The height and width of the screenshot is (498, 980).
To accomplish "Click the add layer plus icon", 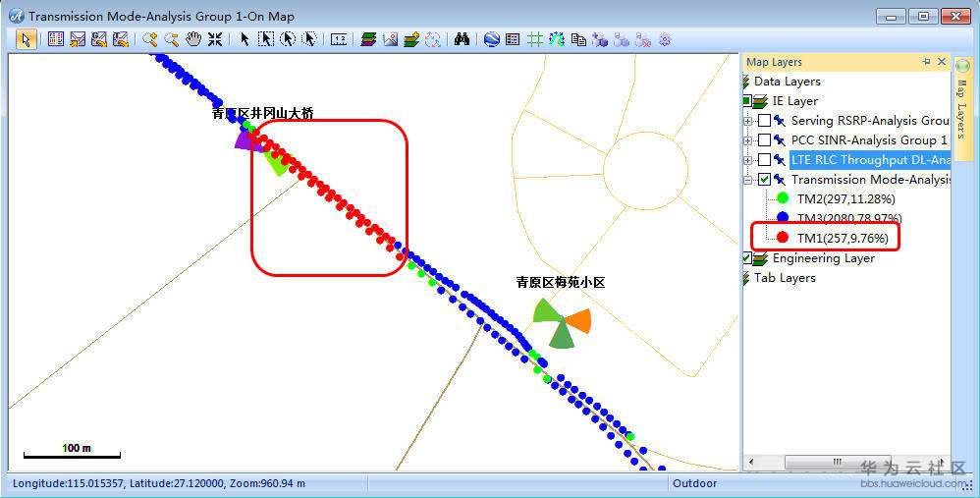I will [x=411, y=39].
